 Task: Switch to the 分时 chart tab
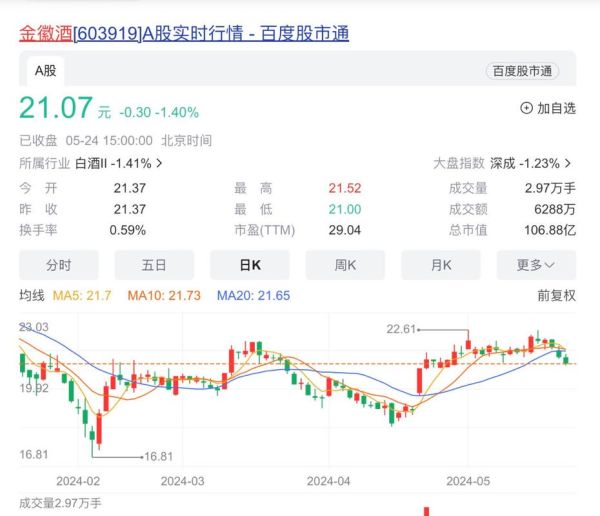coord(59,265)
